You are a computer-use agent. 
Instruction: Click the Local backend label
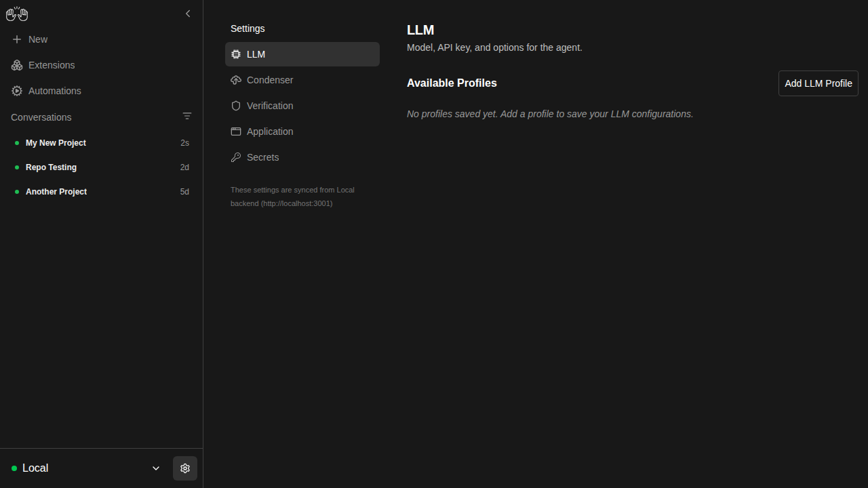click(35, 468)
